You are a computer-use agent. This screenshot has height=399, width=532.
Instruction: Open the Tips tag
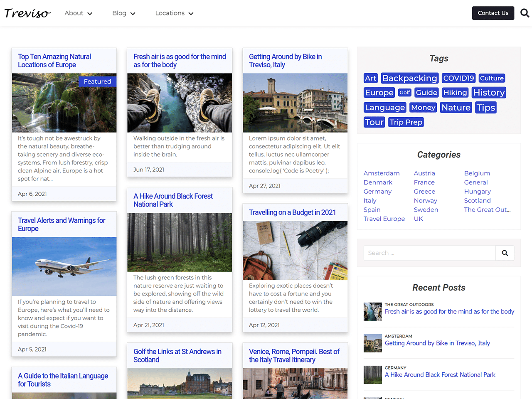(x=485, y=108)
